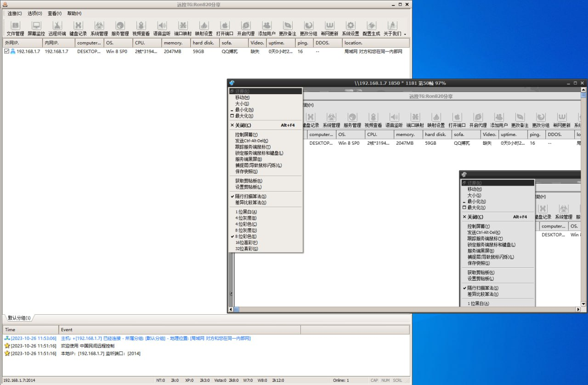The width and height of the screenshot is (588, 385).
Task: Uncheck the 192.168.1.7 host row checkbox
Action: click(6, 51)
